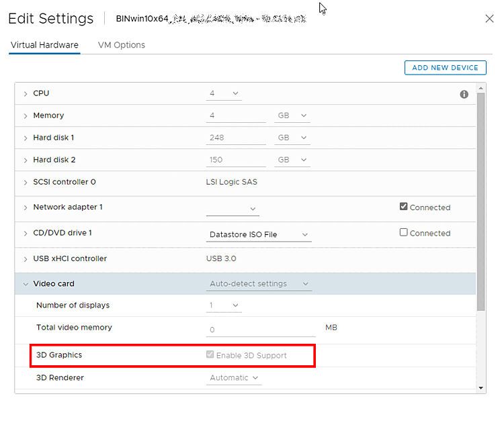Image resolution: width=504 pixels, height=427 pixels.
Task: Click the ADD NEW DEVICE button
Action: [445, 68]
